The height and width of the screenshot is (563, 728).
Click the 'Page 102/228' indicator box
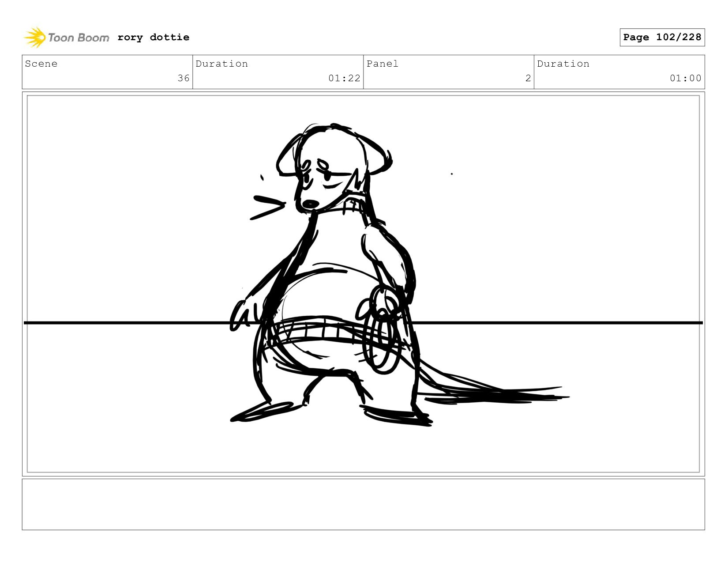662,38
